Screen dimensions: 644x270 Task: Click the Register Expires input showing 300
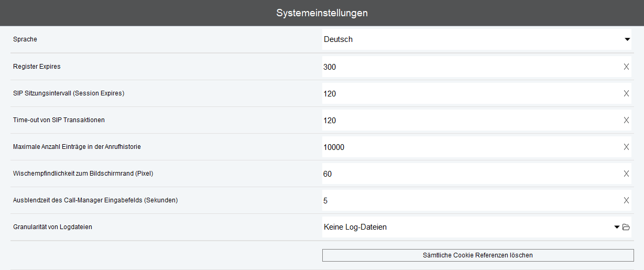click(466, 67)
